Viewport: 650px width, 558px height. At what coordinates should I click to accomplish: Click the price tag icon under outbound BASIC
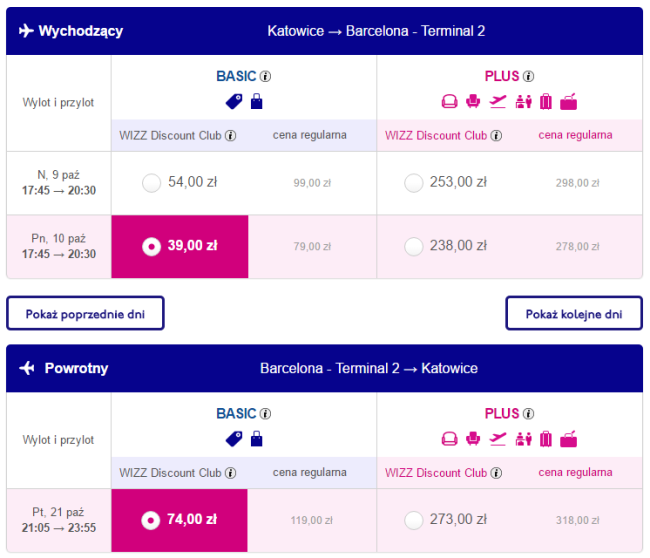point(234,102)
